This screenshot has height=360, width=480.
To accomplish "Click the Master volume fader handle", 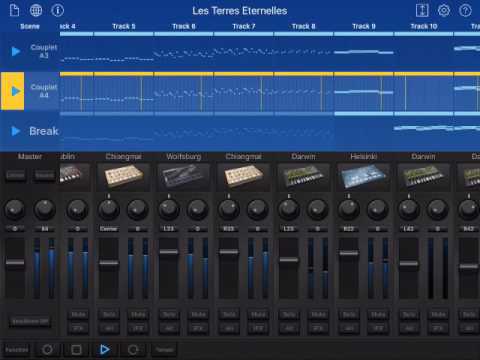I will click(15, 262).
